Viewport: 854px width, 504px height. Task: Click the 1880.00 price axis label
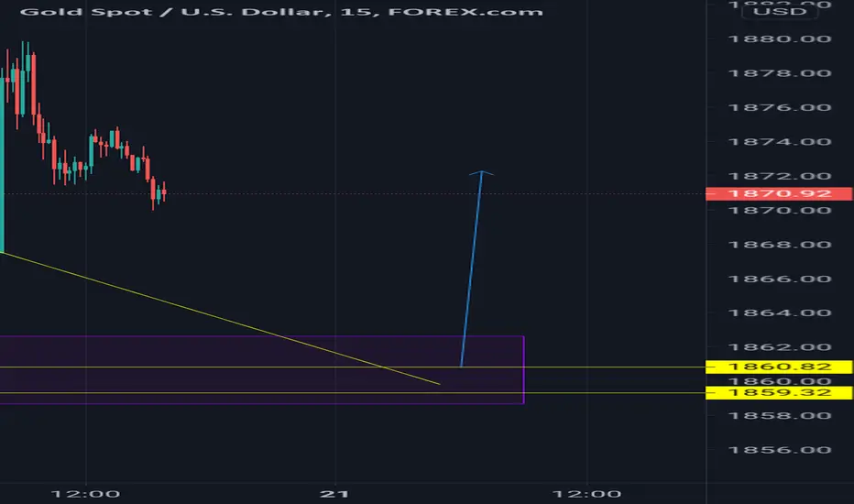click(780, 38)
